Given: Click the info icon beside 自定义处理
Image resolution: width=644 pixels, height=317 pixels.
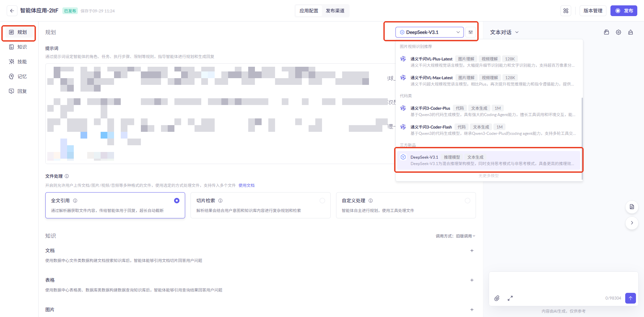Looking at the screenshot, I should pyautogui.click(x=371, y=201).
